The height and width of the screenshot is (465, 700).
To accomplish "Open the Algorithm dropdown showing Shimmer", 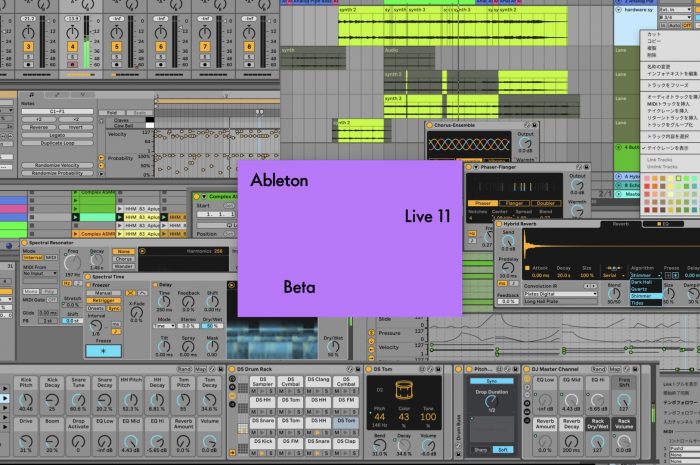I will tap(645, 275).
